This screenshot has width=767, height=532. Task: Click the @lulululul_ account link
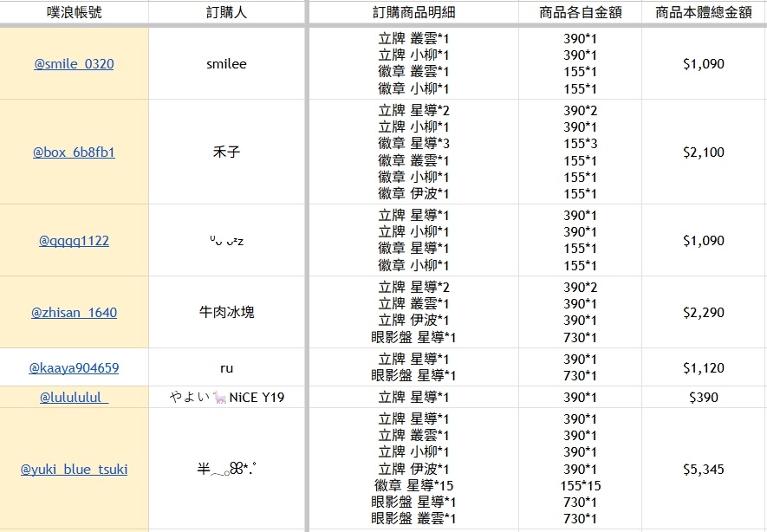pyautogui.click(x=74, y=398)
